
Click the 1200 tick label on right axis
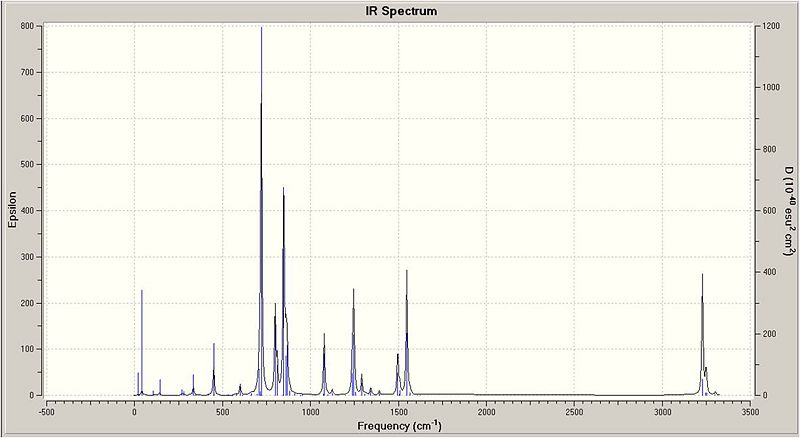771,26
